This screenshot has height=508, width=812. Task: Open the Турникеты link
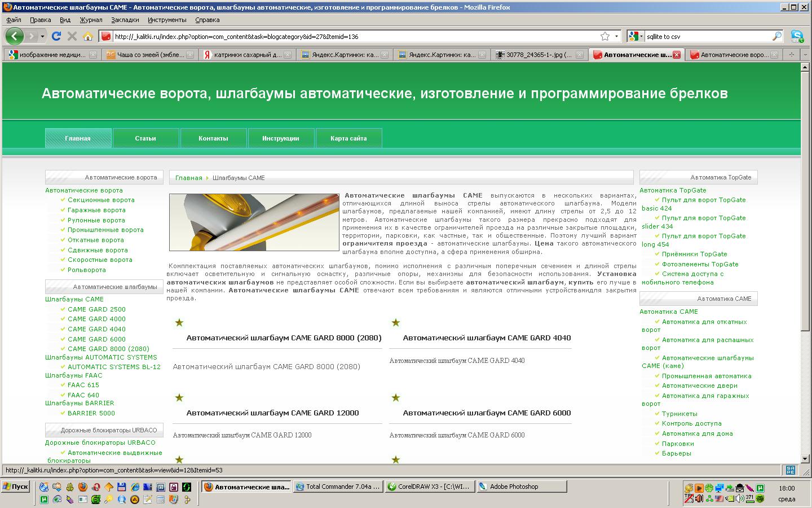tap(679, 414)
